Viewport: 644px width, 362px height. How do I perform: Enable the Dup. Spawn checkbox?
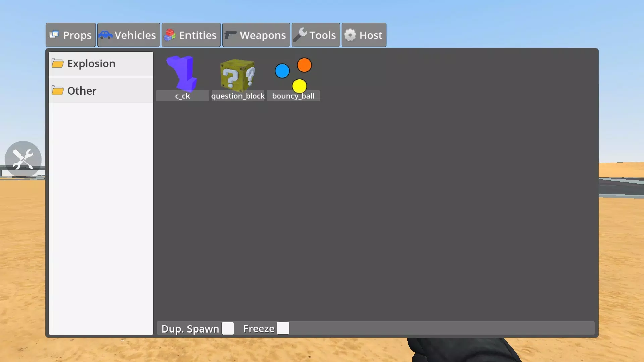pyautogui.click(x=228, y=328)
